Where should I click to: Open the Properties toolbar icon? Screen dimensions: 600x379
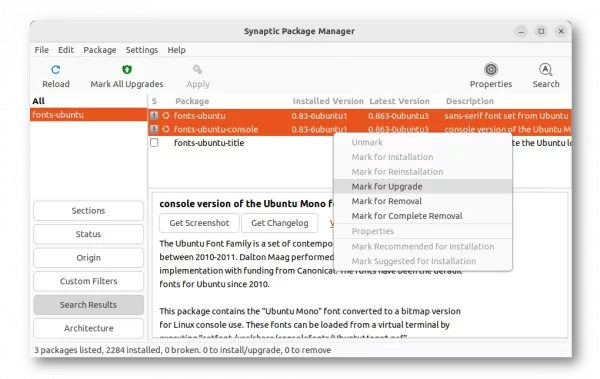[491, 69]
